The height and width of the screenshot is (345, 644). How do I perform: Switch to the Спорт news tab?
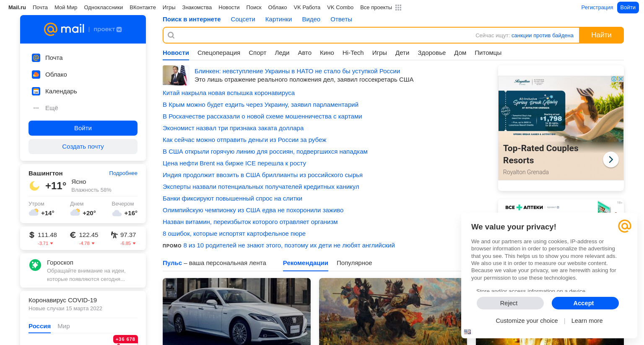point(257,53)
